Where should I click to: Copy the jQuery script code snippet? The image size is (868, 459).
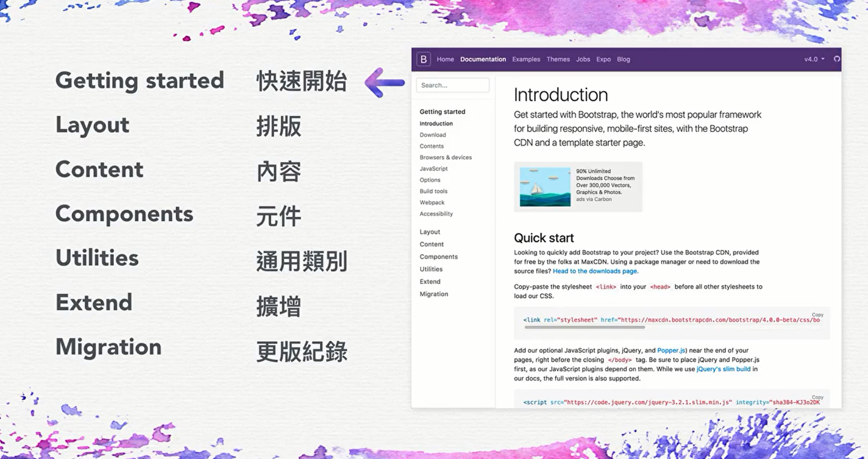pyautogui.click(x=817, y=397)
